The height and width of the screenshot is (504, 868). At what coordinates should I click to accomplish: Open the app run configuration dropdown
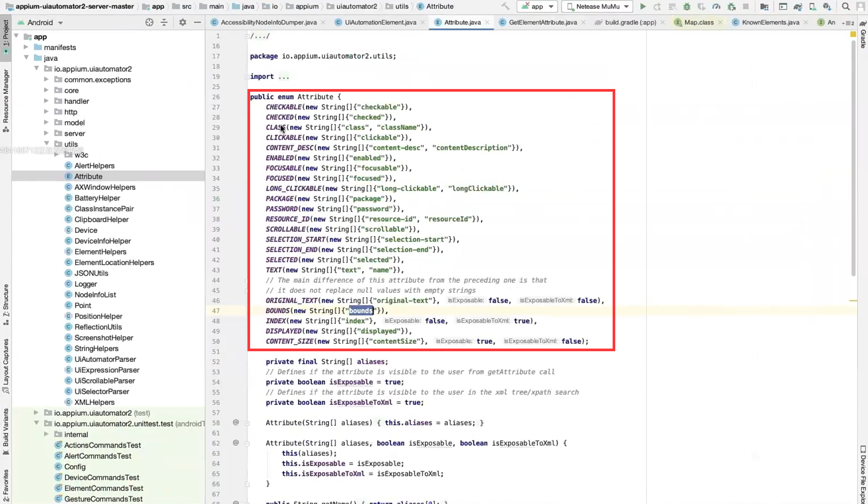tap(537, 6)
